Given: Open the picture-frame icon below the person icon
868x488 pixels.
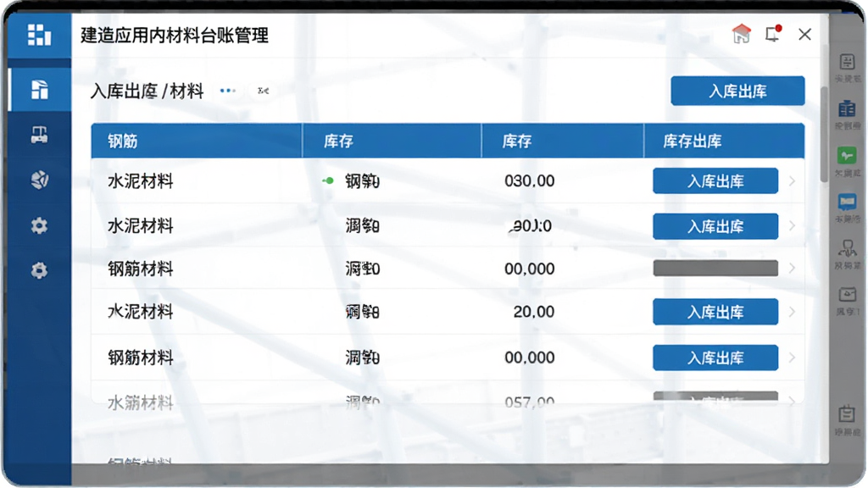Looking at the screenshot, I should click(x=847, y=294).
